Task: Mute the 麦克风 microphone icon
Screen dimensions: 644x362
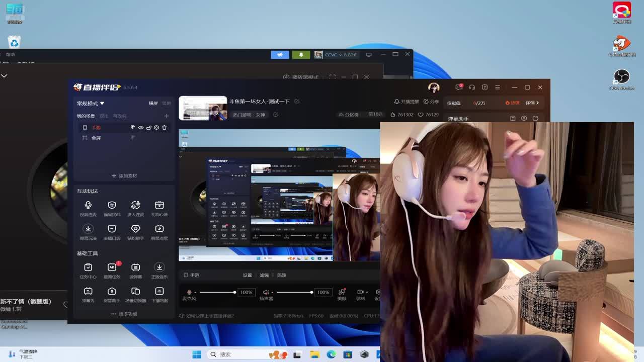Action: (190, 292)
